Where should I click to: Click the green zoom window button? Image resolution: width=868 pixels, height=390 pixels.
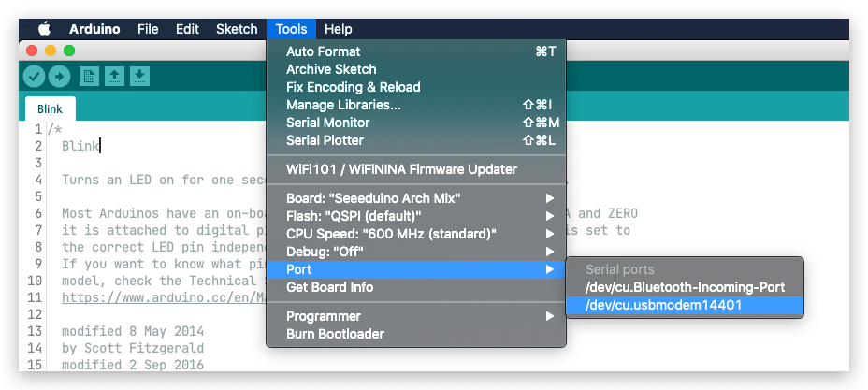[x=69, y=51]
